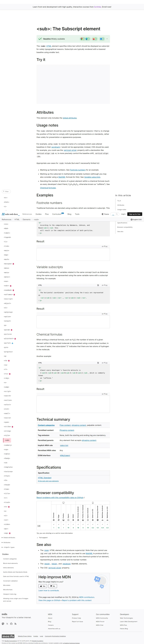This screenshot has height=644, width=144.
Task: Click the desktop Safari icon in compatibility table
Action: tap(73, 520)
